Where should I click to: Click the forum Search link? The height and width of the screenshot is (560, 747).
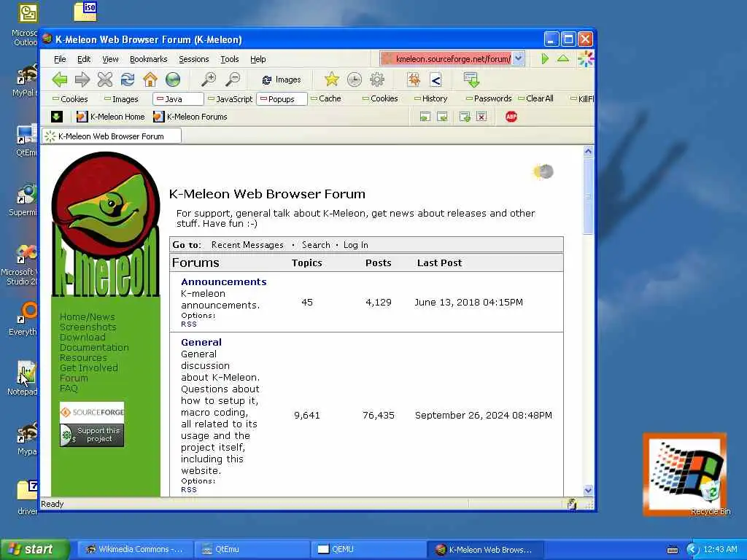[x=316, y=245]
